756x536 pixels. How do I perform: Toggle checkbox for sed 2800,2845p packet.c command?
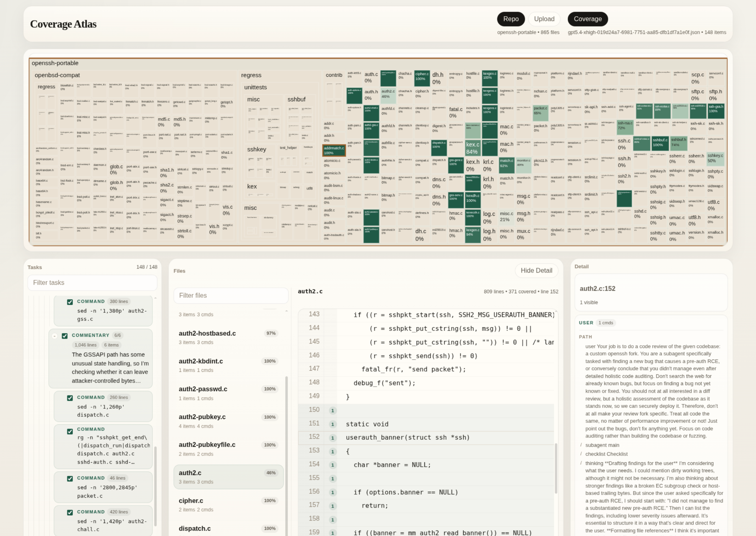[70, 478]
